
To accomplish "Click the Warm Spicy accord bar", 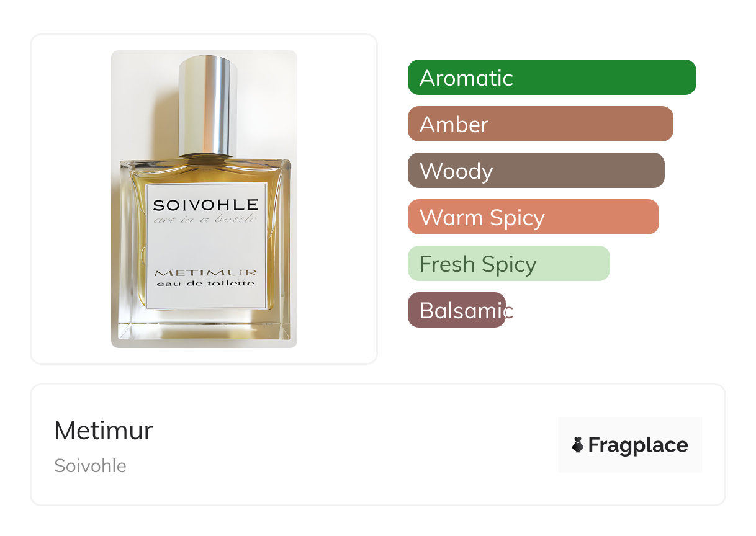I will pyautogui.click(x=533, y=217).
